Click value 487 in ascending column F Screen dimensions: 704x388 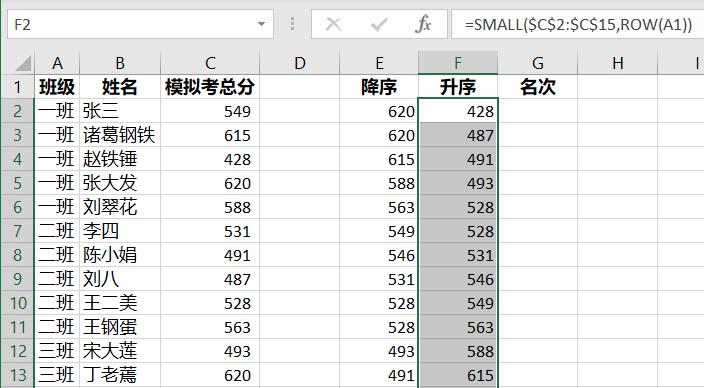coord(458,135)
